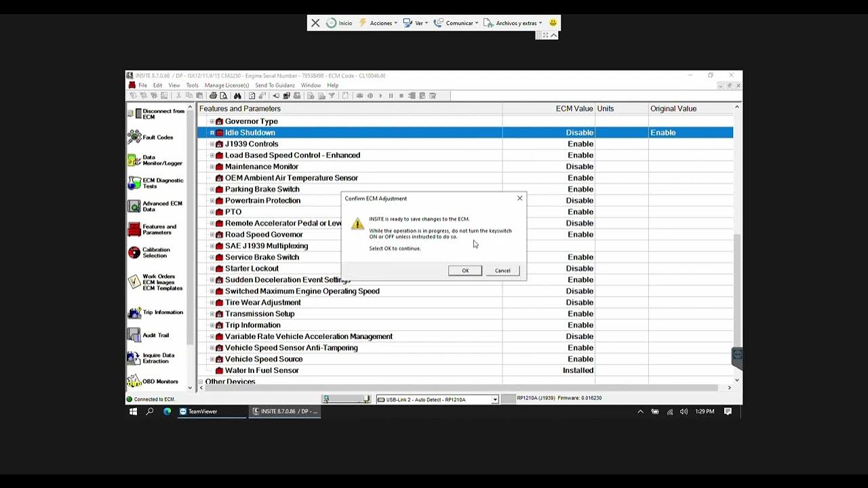This screenshot has width=868, height=488.
Task: Open the Tools menu
Action: 193,85
